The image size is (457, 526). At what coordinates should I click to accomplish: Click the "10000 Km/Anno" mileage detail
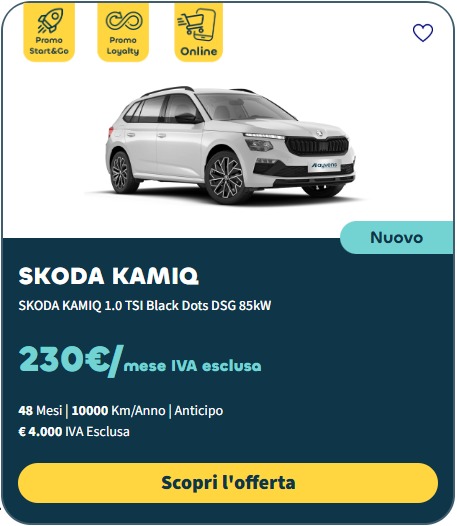(x=118, y=411)
